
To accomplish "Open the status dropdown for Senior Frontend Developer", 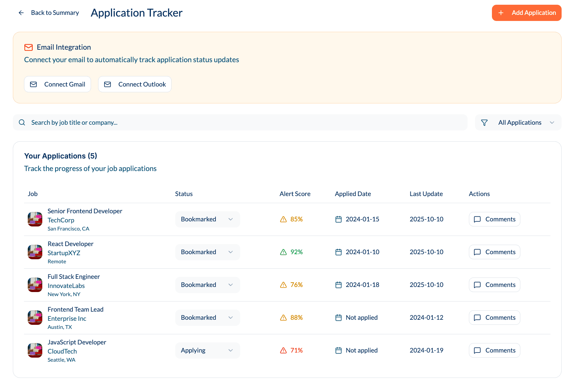I will 207,219.
